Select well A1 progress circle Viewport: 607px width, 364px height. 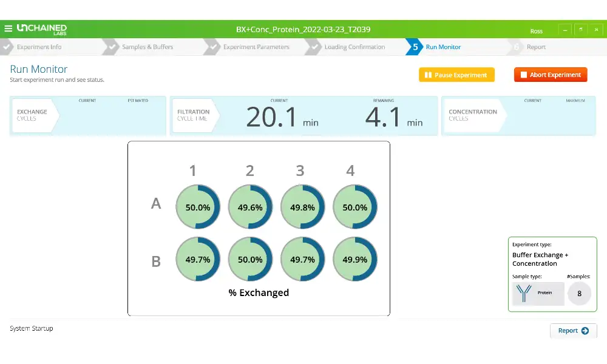point(197,207)
